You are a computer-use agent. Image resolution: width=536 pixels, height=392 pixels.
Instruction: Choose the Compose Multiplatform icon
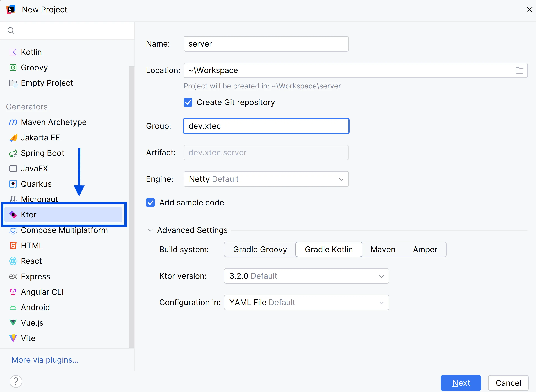(13, 230)
